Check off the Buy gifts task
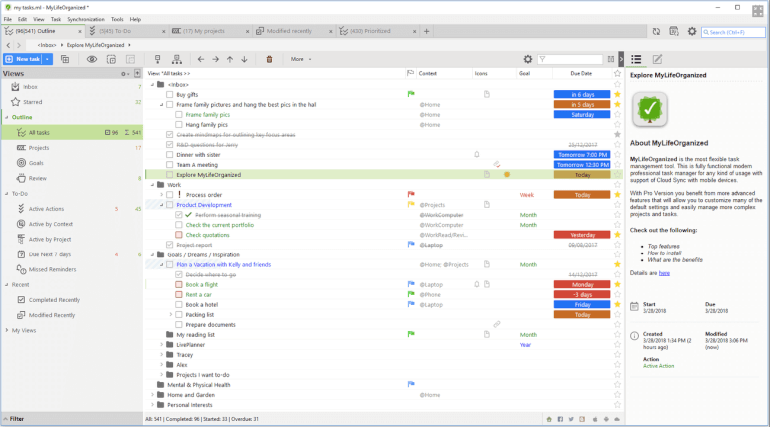770x427 pixels. [169, 94]
